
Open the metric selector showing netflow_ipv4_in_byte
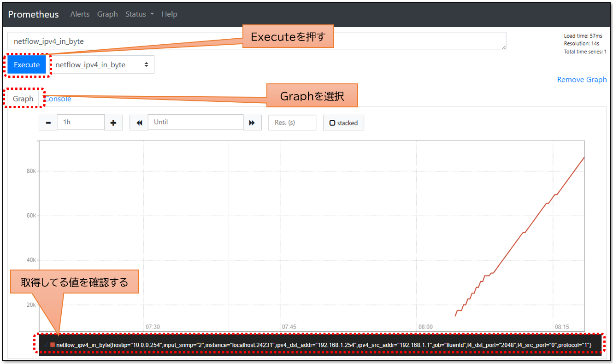103,65
